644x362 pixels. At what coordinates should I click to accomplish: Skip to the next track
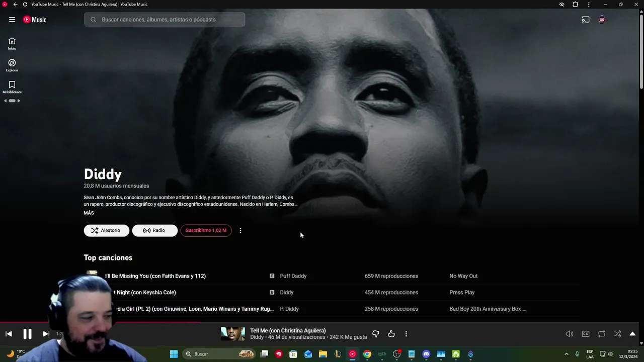click(46, 334)
